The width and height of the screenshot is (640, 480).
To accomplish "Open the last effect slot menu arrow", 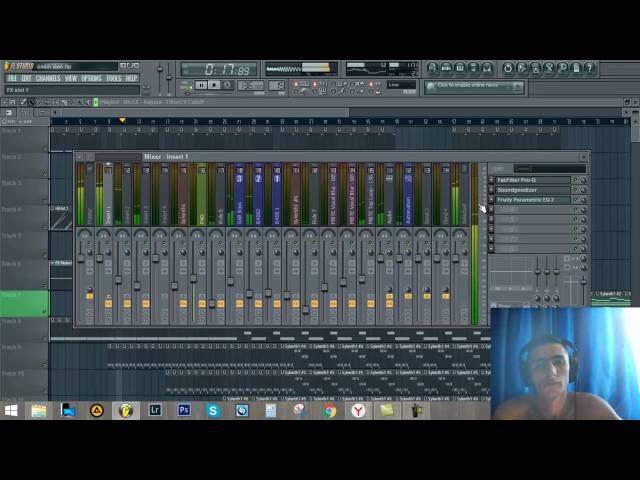I will [491, 249].
